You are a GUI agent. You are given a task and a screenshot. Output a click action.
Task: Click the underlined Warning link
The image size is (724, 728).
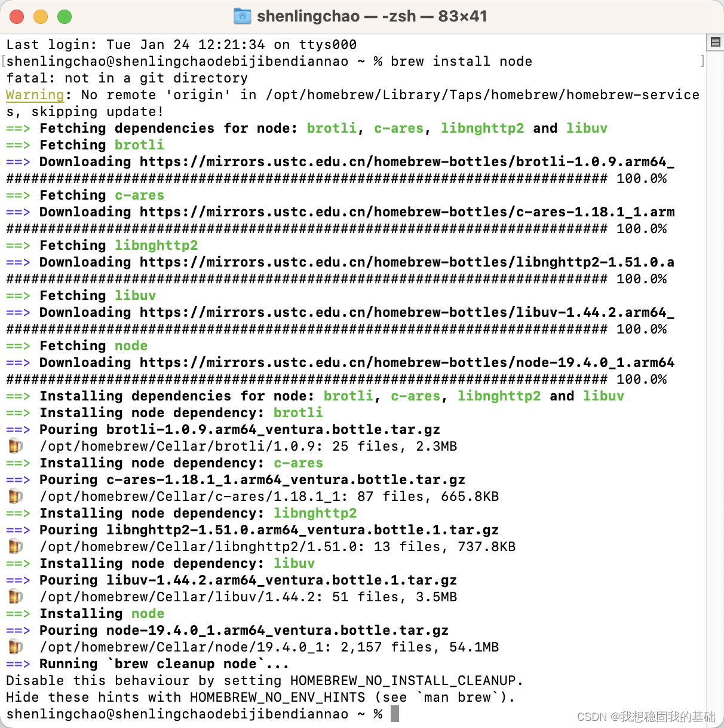pyautogui.click(x=35, y=94)
